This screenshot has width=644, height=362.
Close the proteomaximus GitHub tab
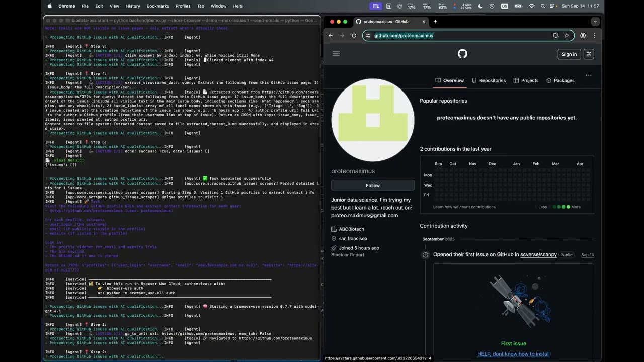424,22
